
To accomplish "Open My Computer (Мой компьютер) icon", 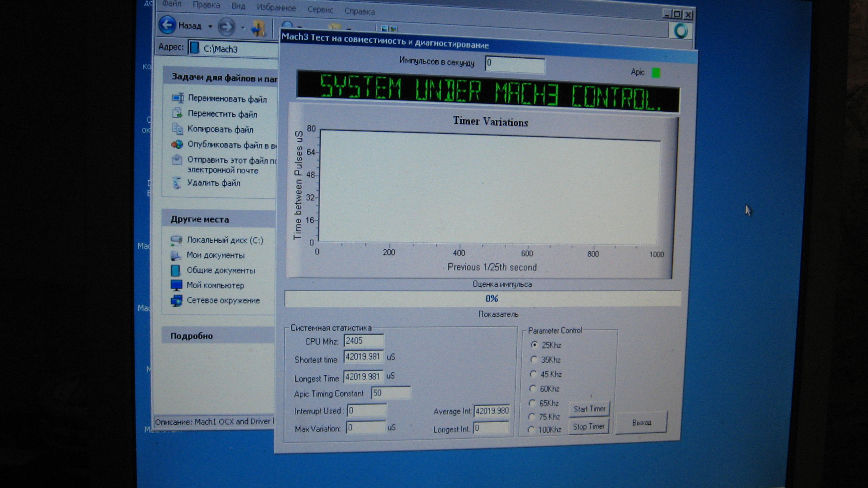I will (176, 285).
